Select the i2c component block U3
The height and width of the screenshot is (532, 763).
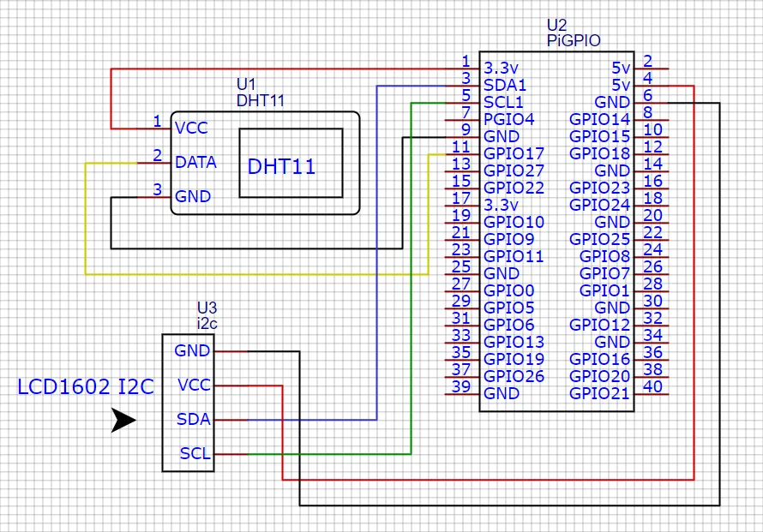pyautogui.click(x=189, y=403)
